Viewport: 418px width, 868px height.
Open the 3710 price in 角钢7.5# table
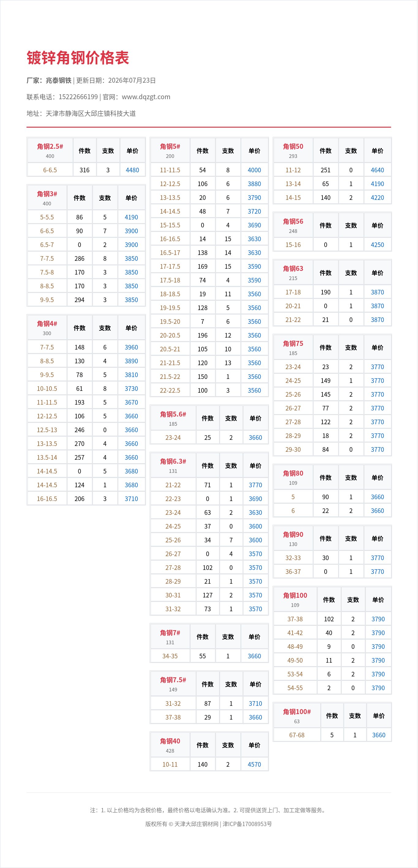click(x=255, y=703)
